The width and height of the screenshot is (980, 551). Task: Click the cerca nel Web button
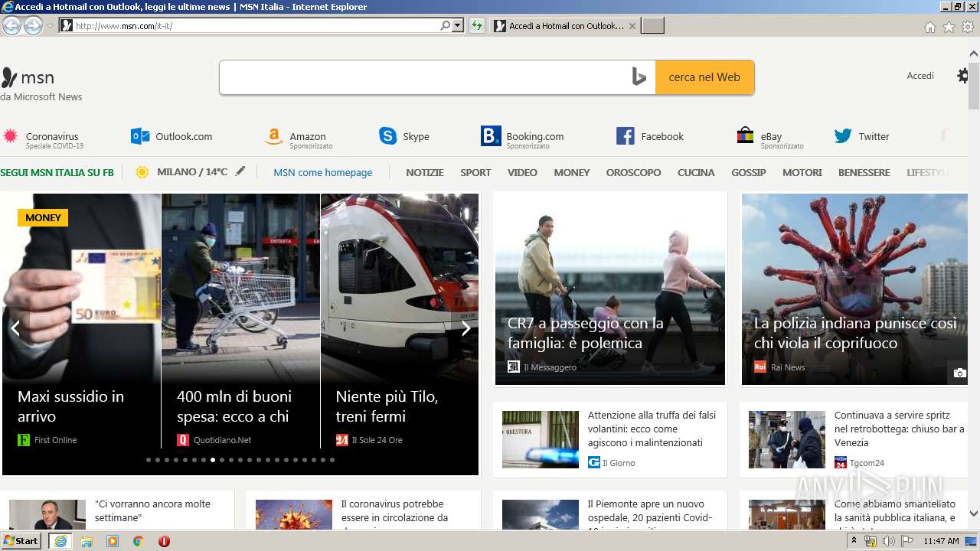point(704,77)
